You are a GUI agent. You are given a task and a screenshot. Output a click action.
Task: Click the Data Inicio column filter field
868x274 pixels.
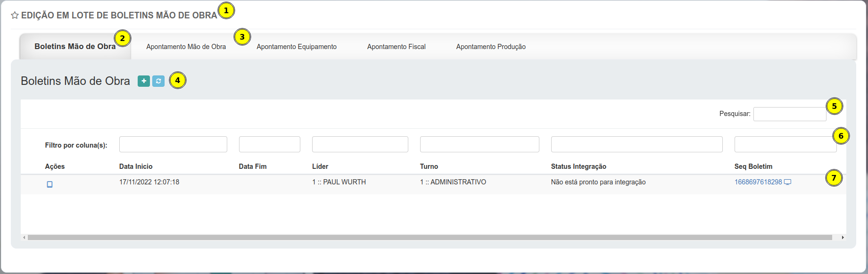click(x=173, y=144)
